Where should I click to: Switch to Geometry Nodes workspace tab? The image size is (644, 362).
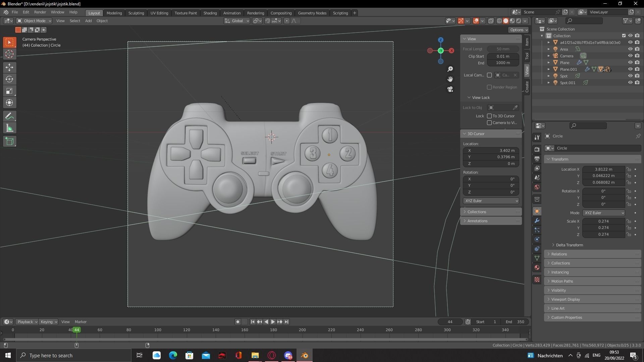click(x=312, y=13)
